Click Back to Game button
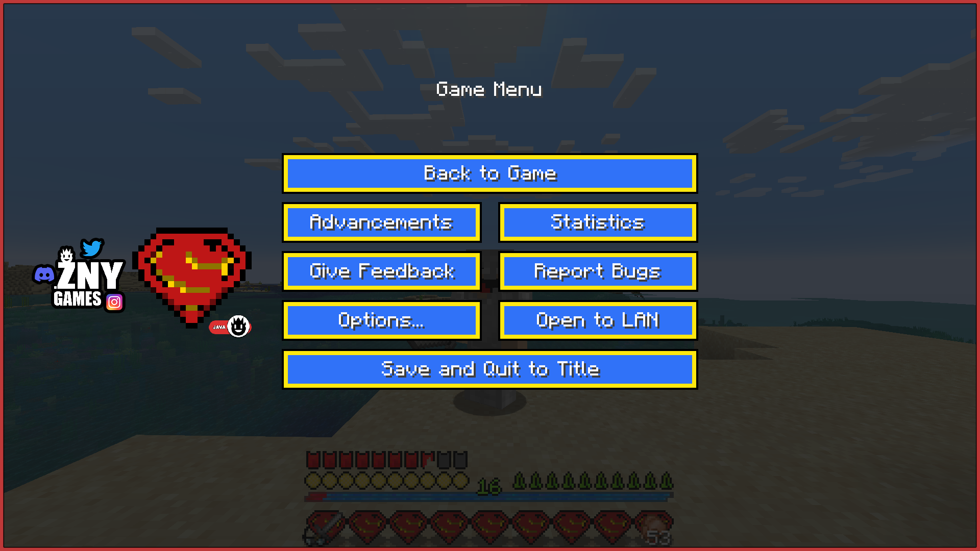Image resolution: width=980 pixels, height=551 pixels. tap(489, 173)
